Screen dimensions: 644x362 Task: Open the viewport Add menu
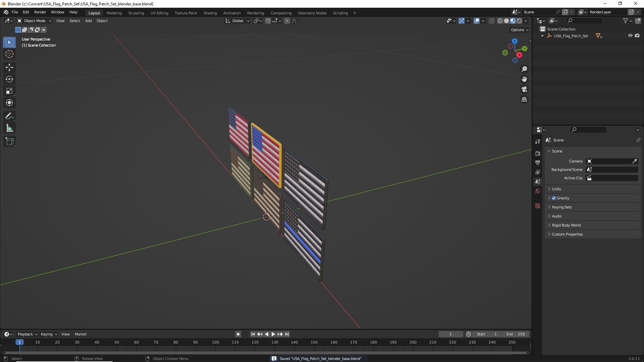click(x=88, y=21)
